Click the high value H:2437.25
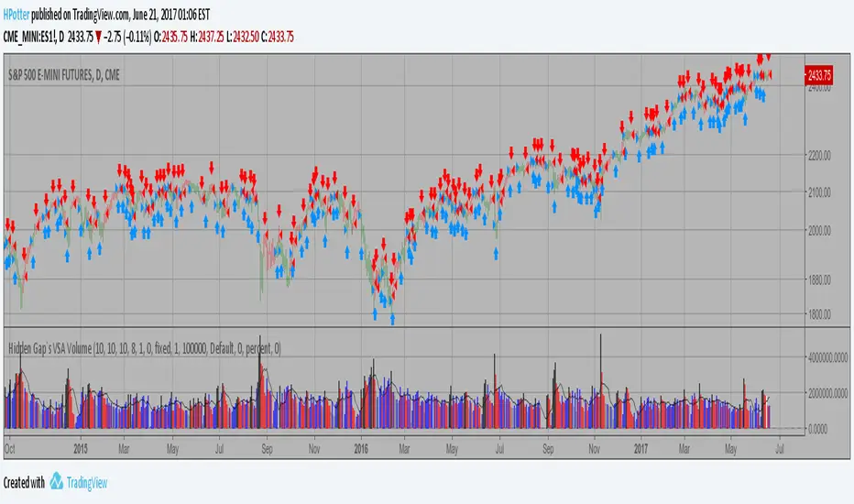 (207, 37)
